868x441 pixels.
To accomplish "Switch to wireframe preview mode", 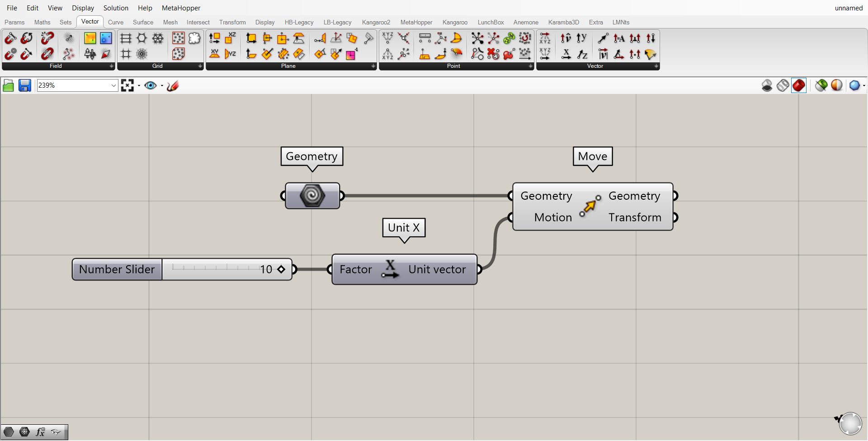I will [x=783, y=85].
